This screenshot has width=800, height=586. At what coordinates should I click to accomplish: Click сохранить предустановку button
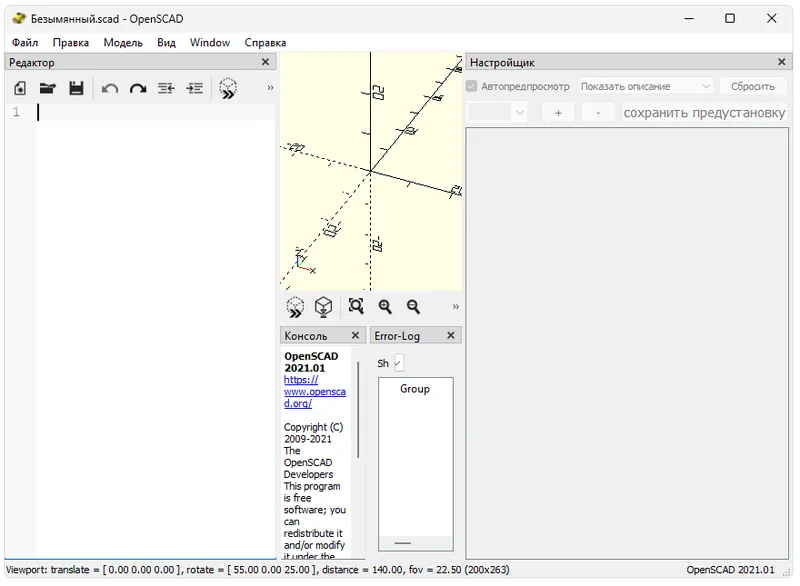704,112
